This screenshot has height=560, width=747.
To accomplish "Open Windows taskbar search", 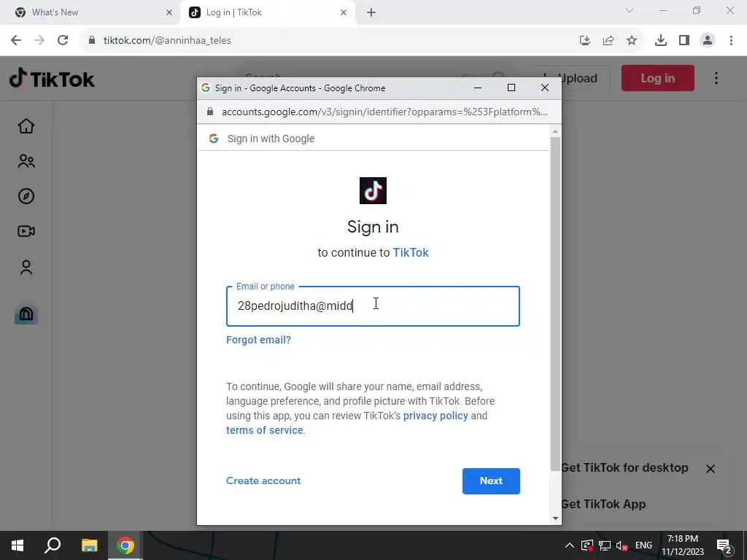I will click(53, 545).
